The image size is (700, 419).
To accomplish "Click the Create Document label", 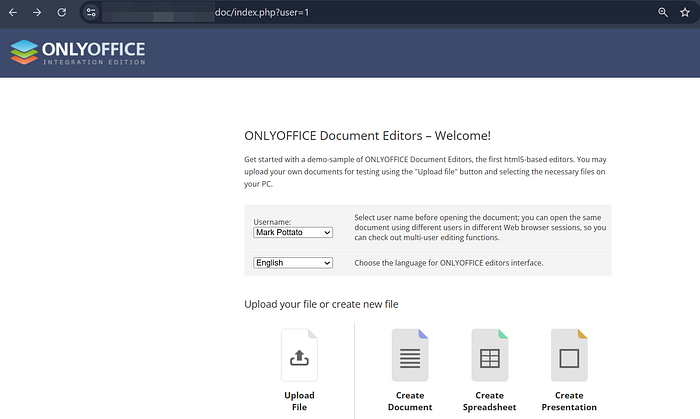I will (410, 401).
